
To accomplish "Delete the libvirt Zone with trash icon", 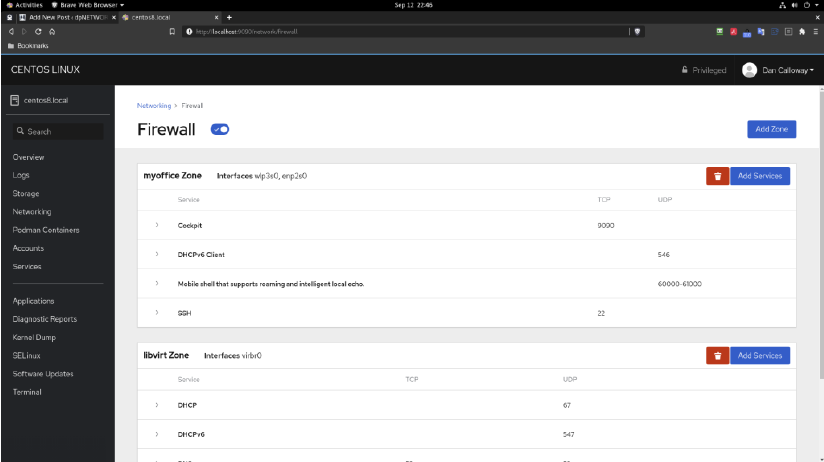I will 717,356.
